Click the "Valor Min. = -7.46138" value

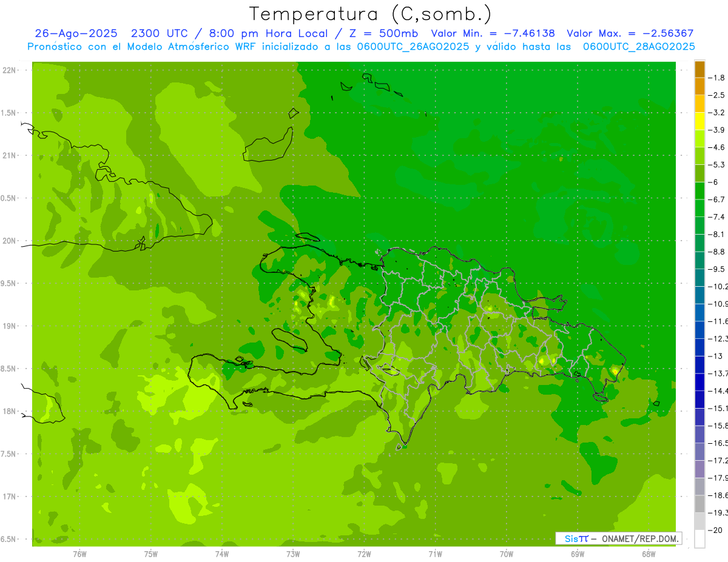[x=493, y=33]
